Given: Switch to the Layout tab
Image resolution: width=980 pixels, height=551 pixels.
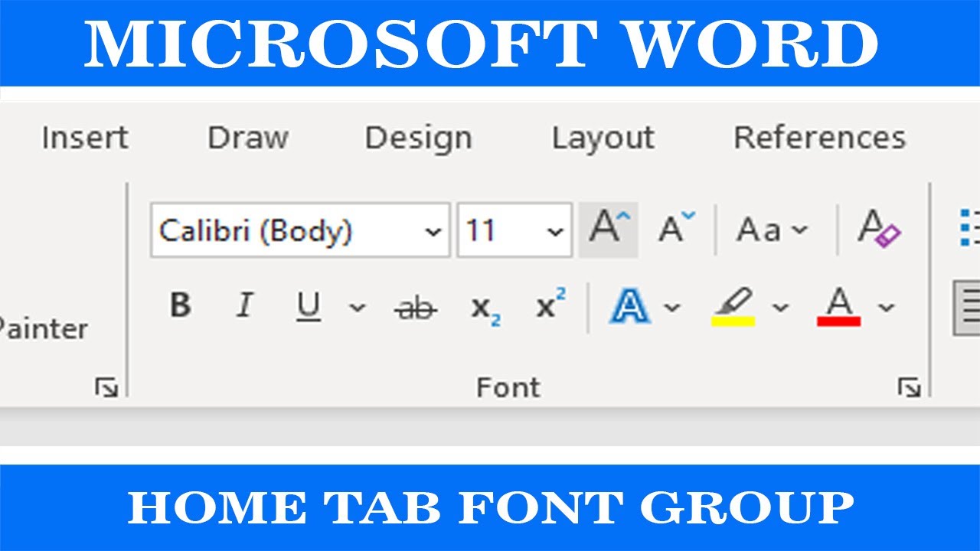Looking at the screenshot, I should [603, 139].
